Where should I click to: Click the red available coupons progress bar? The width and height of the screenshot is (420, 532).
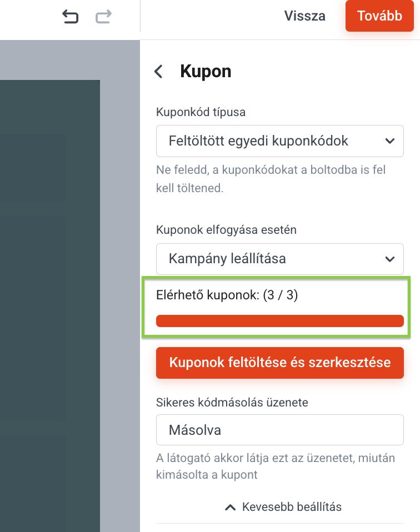click(x=280, y=321)
